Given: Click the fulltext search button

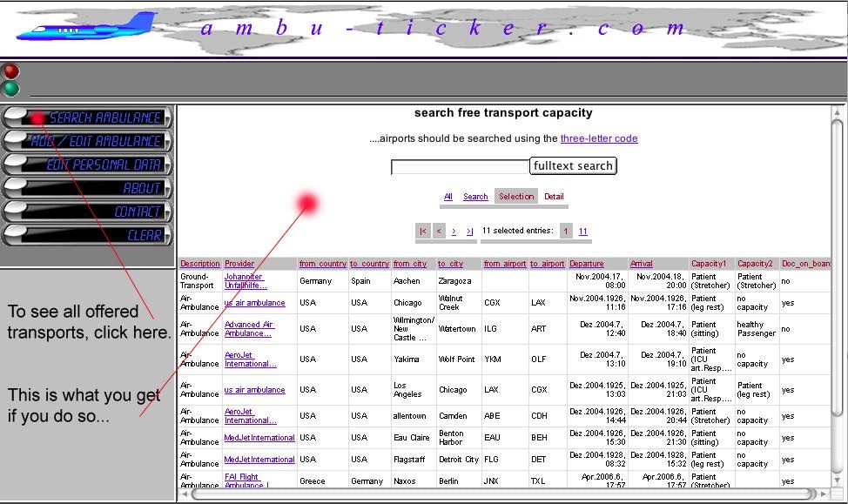Looking at the screenshot, I should pyautogui.click(x=573, y=166).
